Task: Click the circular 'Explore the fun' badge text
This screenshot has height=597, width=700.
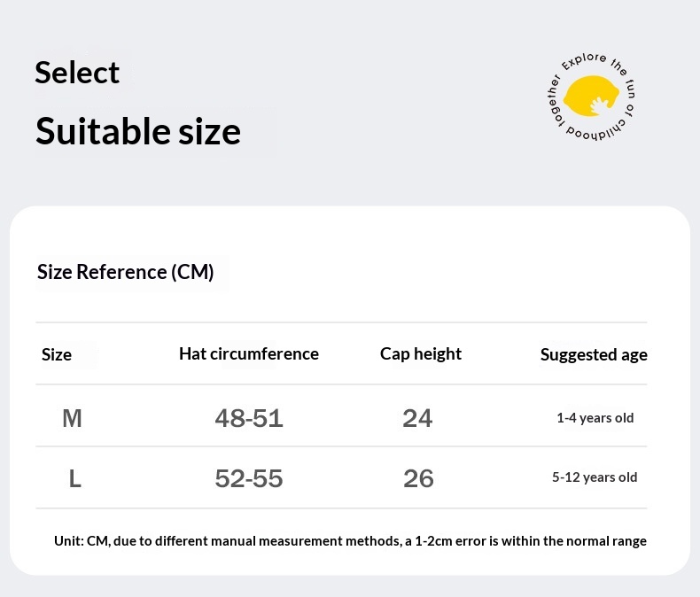Action: click(591, 97)
